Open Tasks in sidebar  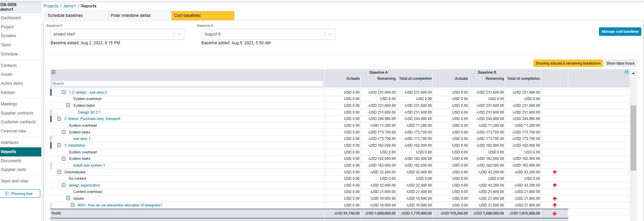[6, 45]
